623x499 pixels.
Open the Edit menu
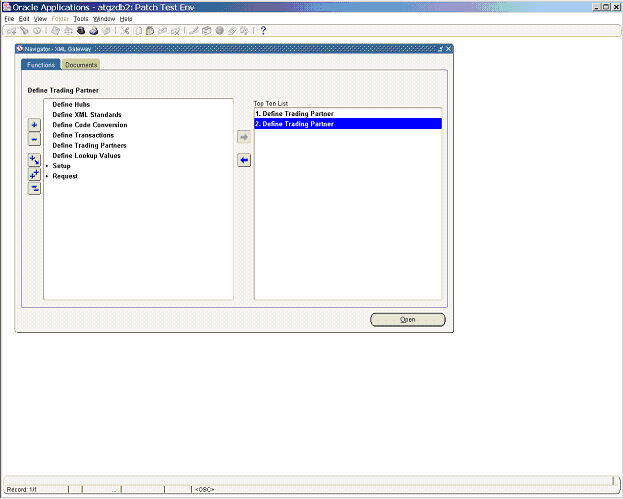(x=24, y=19)
